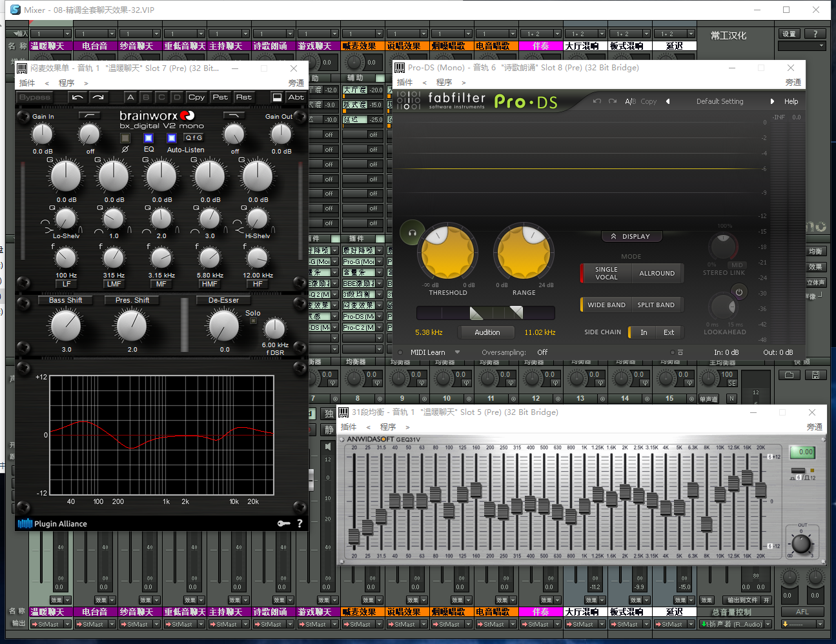Click the Audition button in Pro-DS
Viewport: 836px width, 644px height.
point(487,332)
